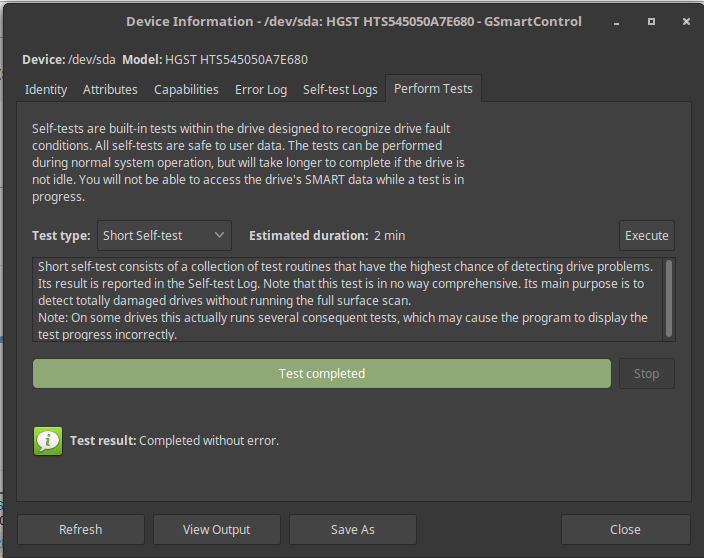This screenshot has width=704, height=558.
Task: Click the short self-test description text box
Action: pyautogui.click(x=348, y=300)
